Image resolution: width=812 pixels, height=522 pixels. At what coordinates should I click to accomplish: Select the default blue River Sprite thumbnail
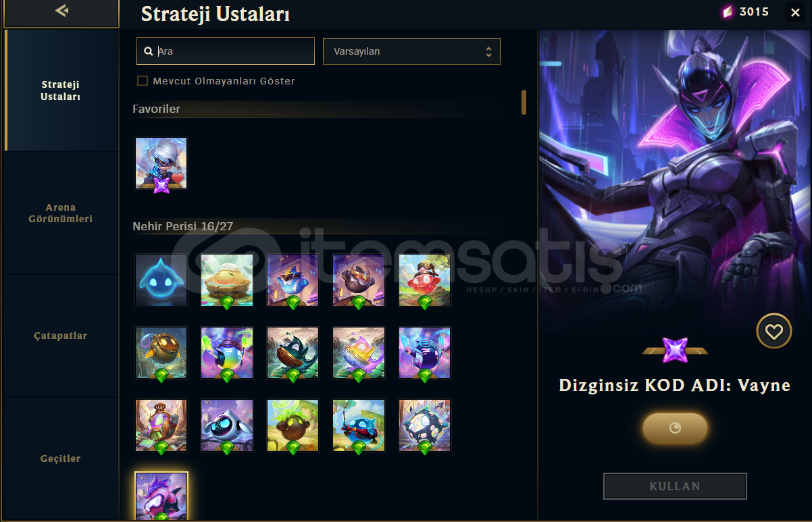[x=161, y=280]
